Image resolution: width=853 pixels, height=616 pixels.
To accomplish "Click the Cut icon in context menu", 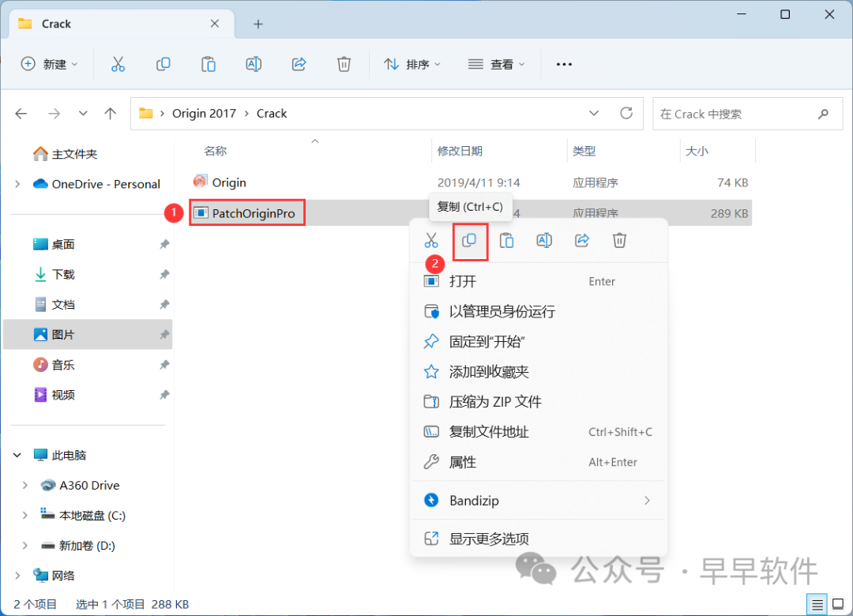I will [430, 241].
